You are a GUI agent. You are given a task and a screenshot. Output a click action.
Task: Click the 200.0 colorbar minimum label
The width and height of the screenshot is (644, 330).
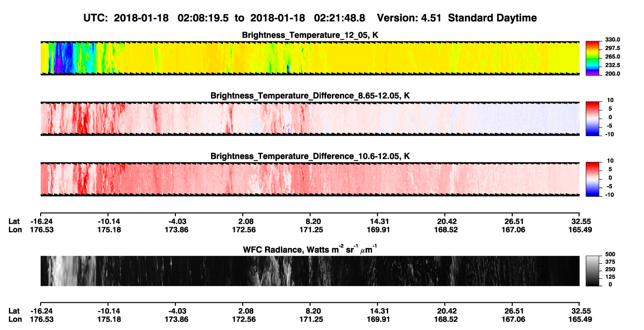pos(612,74)
